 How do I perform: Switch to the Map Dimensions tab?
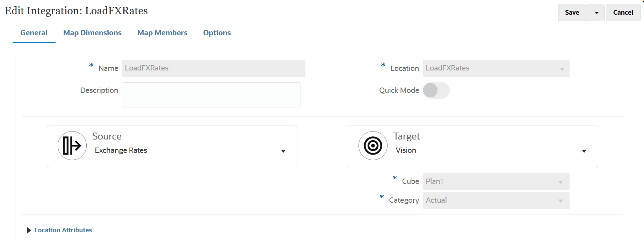(92, 33)
